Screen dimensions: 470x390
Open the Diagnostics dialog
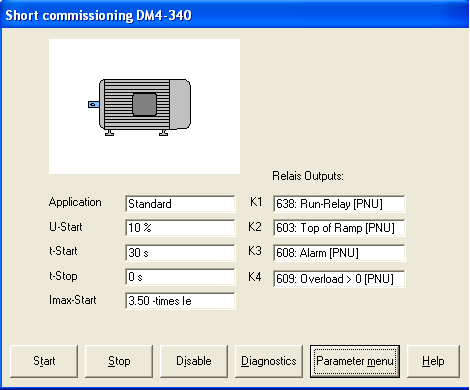[x=269, y=361]
